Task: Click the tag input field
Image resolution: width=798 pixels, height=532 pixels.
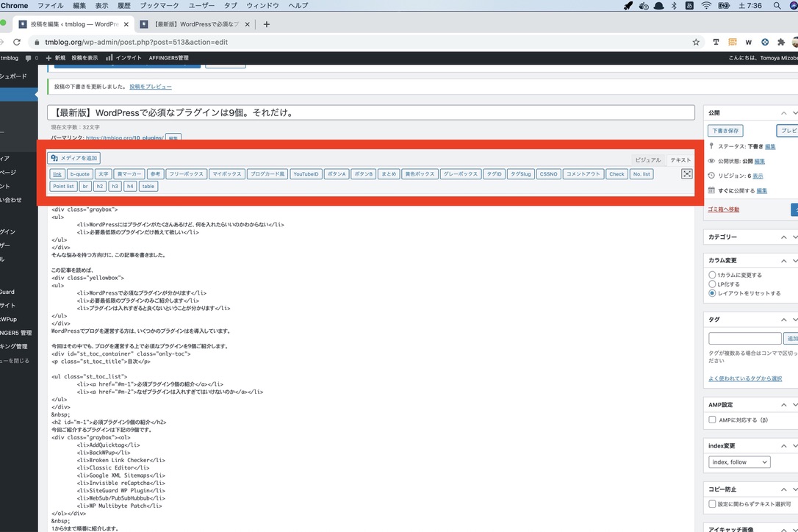Action: 744,338
